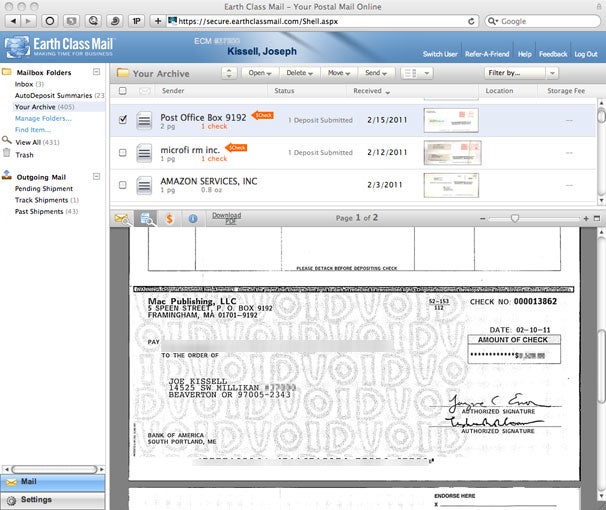Uncheck the Post Office Box 9192 checkbox

coord(123,119)
